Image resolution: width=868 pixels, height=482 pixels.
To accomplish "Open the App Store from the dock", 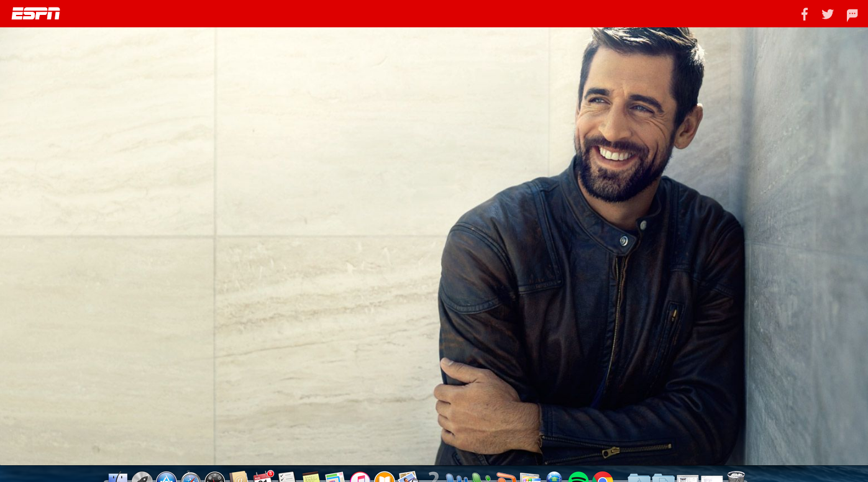I will click(x=167, y=478).
